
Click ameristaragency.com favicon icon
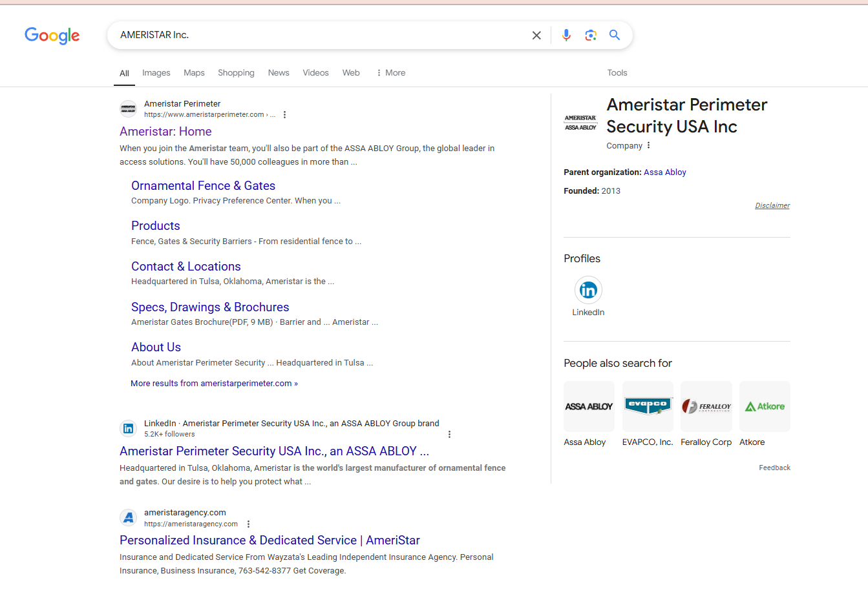[129, 517]
